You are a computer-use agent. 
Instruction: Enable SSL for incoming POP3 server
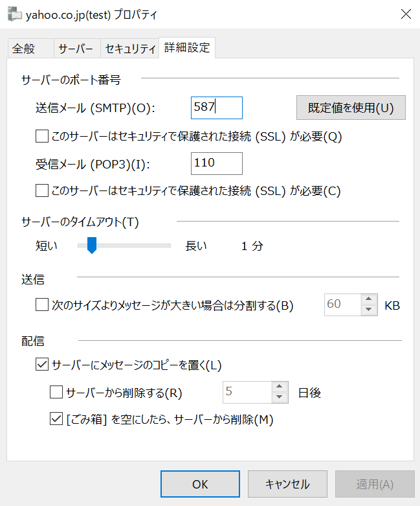click(42, 190)
